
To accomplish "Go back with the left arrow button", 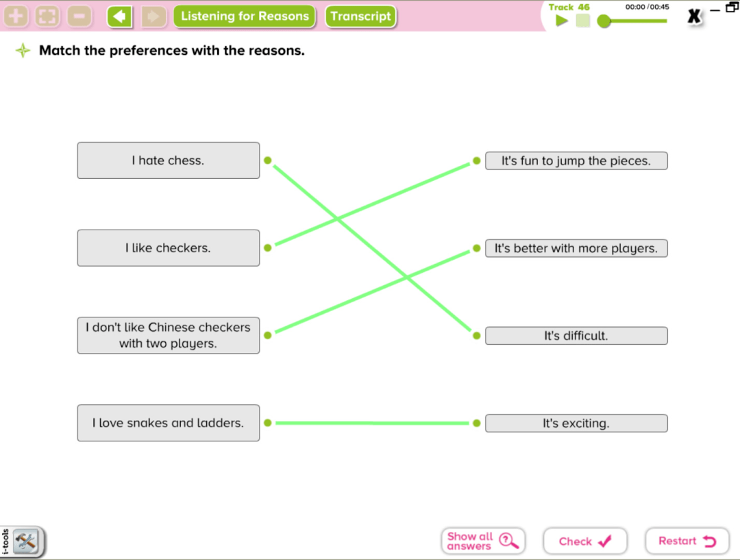I will coord(119,16).
